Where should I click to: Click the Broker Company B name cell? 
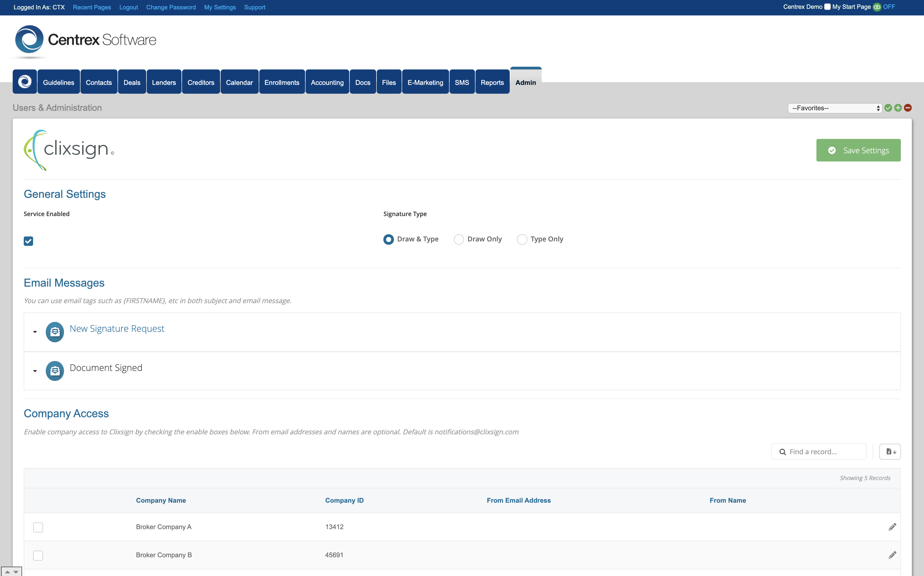pos(164,555)
